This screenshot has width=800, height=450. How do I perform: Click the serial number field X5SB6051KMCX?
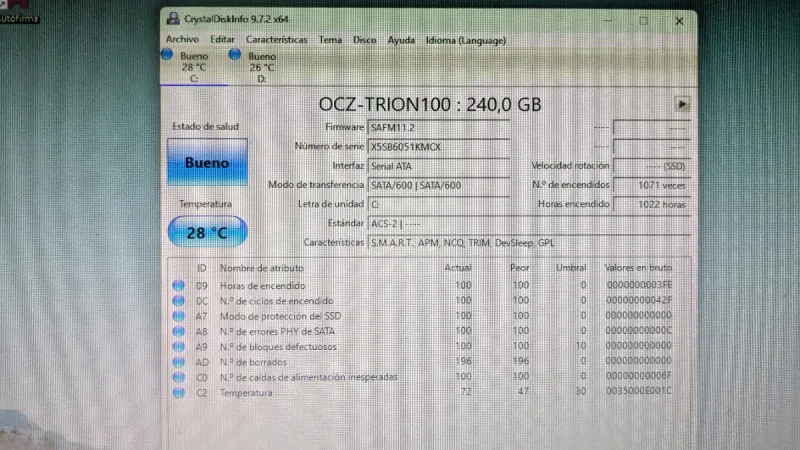pyautogui.click(x=438, y=147)
